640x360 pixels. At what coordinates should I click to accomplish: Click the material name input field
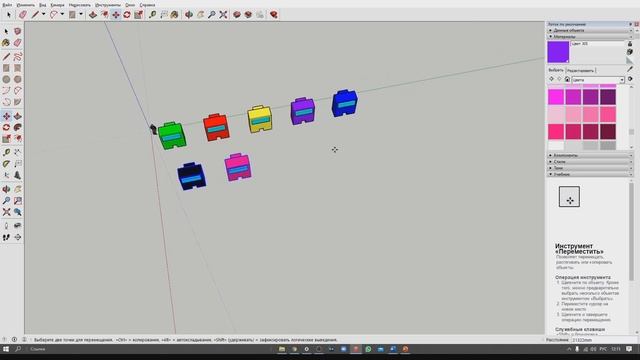tap(598, 44)
